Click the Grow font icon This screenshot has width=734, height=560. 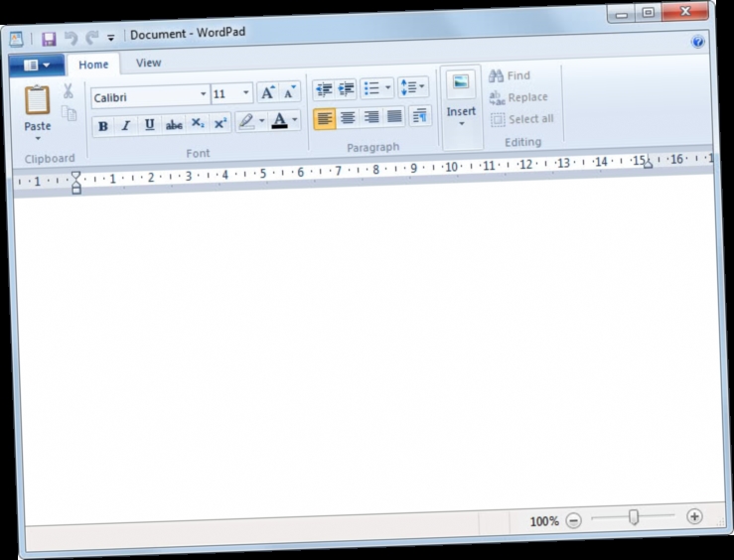[268, 92]
